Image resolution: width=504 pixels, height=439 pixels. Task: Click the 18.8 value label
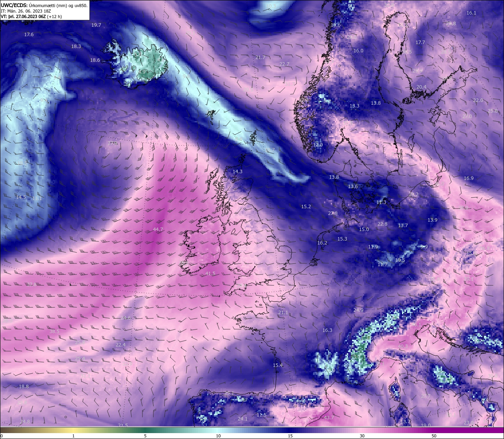pos(24,387)
